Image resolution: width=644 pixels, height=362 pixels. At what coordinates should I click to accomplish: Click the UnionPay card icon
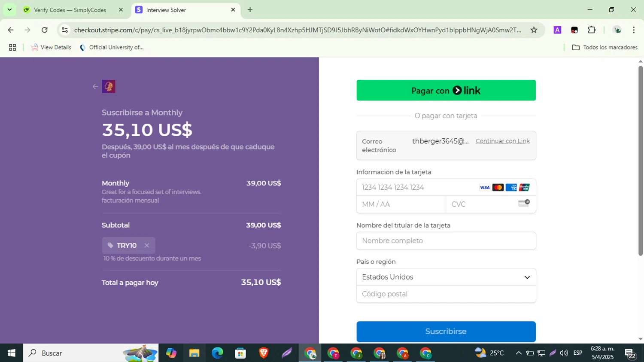pyautogui.click(x=524, y=188)
